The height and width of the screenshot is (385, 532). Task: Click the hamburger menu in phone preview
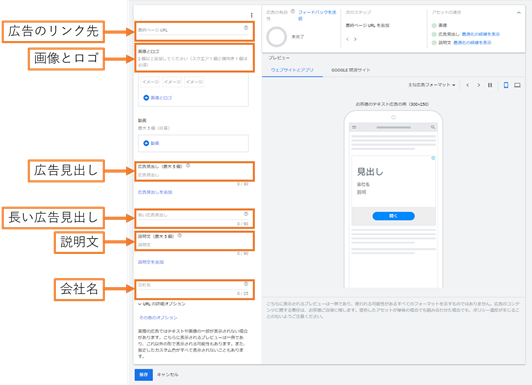(x=354, y=127)
